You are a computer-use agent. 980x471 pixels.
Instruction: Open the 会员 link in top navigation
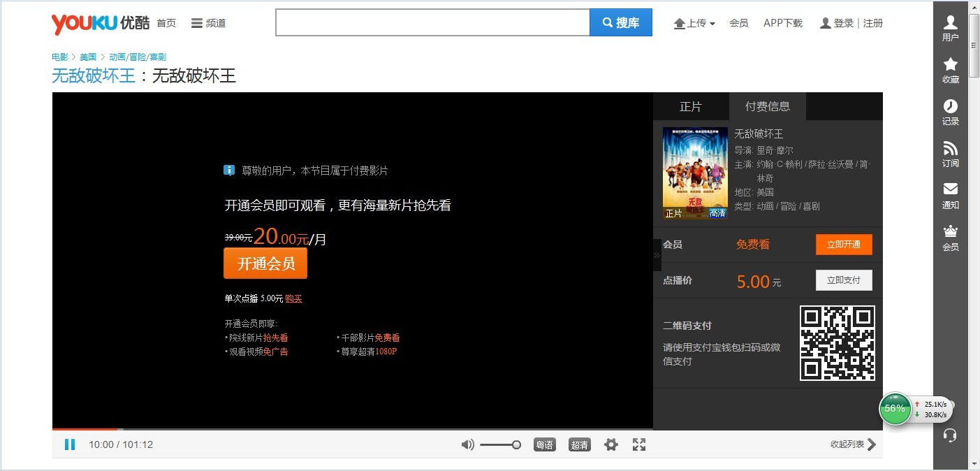(x=739, y=23)
